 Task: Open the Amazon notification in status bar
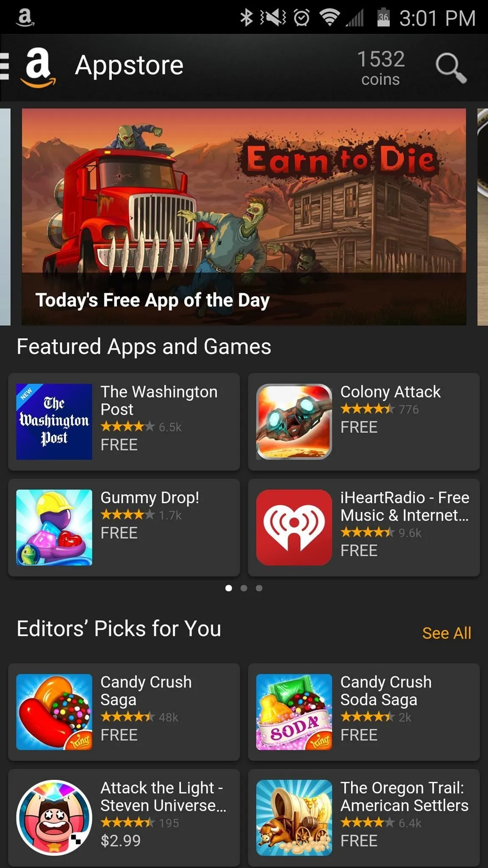point(25,17)
